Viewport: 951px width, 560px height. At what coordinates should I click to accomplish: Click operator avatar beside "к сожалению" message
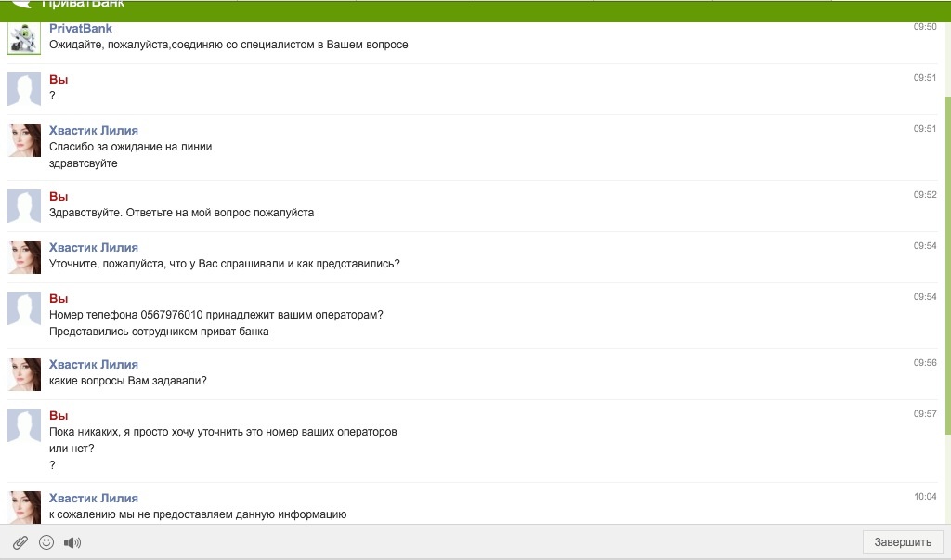[x=24, y=507]
